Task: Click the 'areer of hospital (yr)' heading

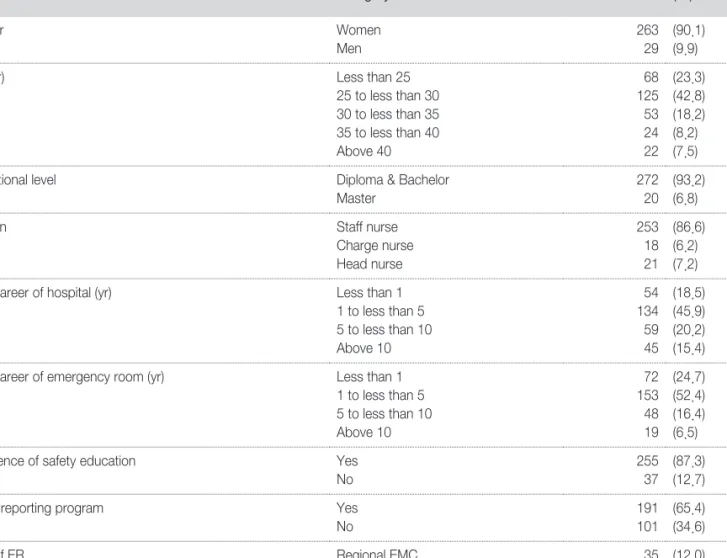Action: click(x=56, y=293)
